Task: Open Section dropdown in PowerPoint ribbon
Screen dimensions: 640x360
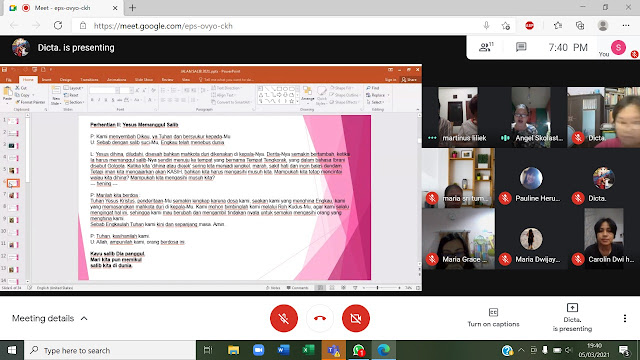Action: (x=74, y=102)
